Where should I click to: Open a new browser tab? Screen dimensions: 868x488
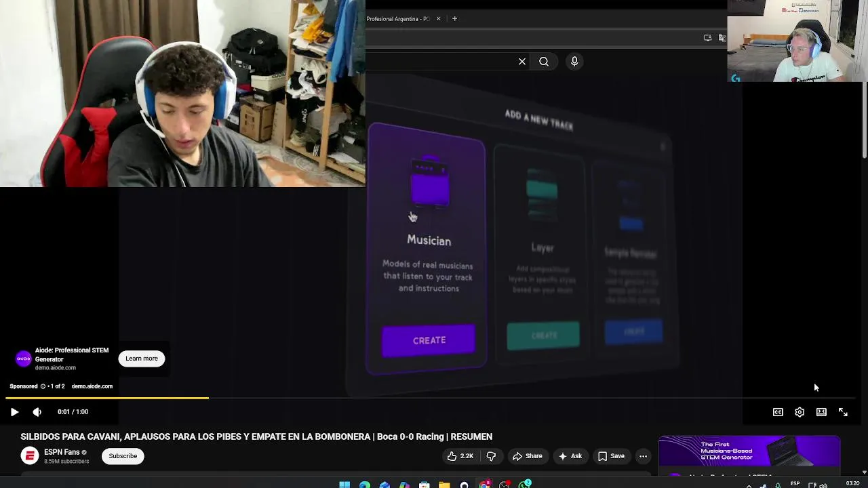coord(454,19)
